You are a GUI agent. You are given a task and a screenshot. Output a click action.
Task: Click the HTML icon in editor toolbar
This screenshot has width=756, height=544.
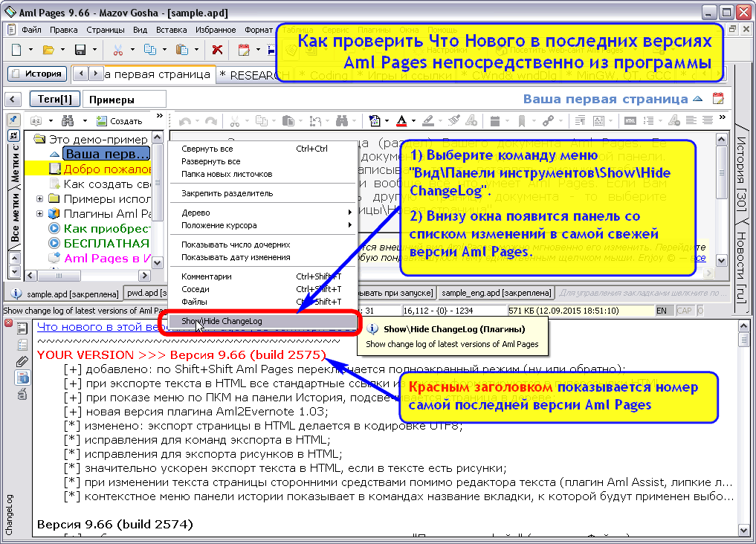[x=630, y=121]
